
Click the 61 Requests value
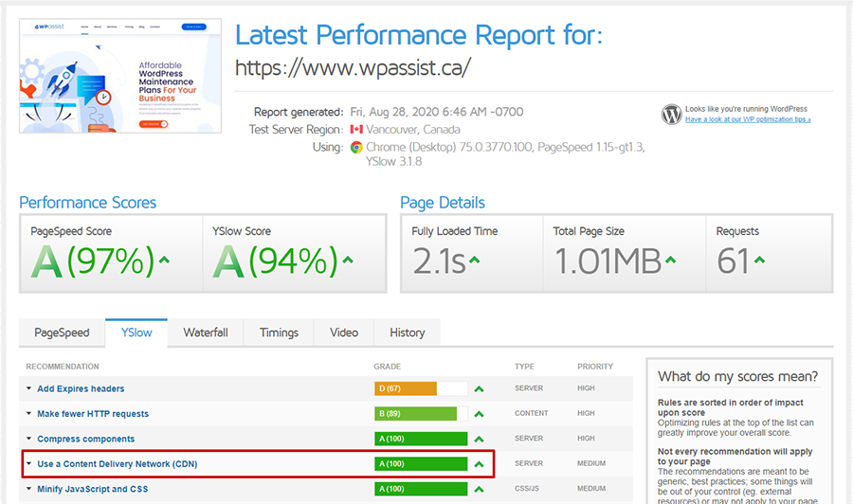[x=733, y=261]
